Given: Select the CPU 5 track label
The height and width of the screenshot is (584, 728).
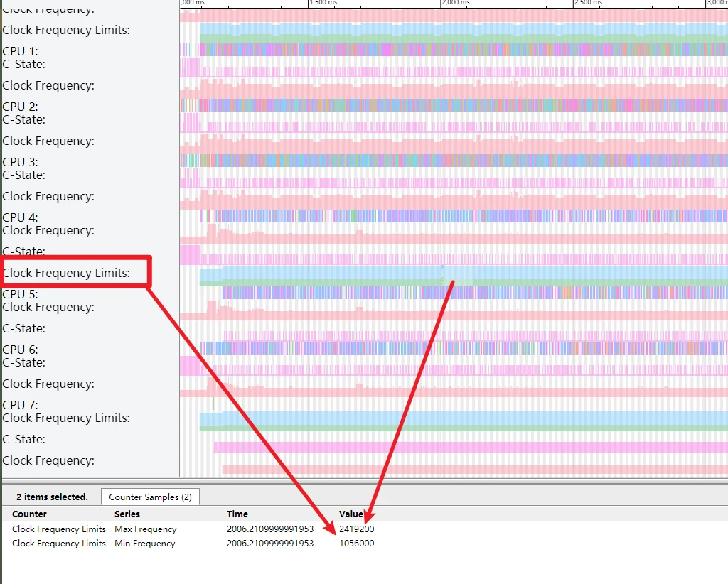Looking at the screenshot, I should [20, 294].
